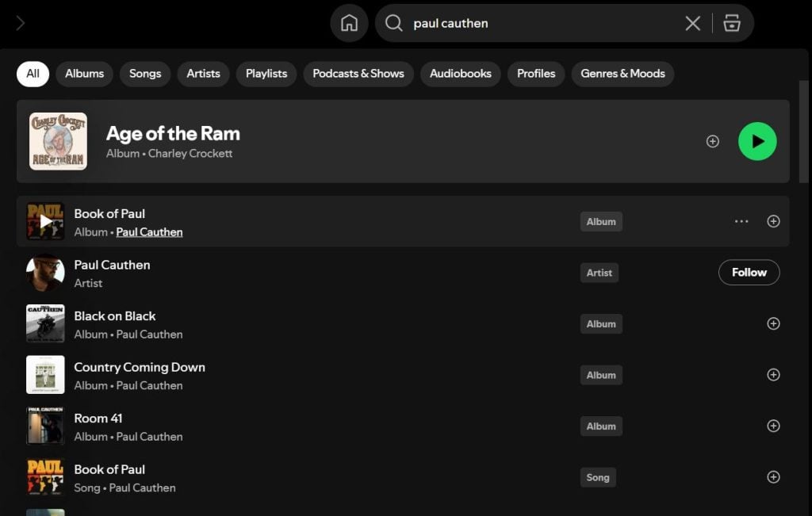812x516 pixels.
Task: Show Podcasts & Shows results
Action: 358,74
